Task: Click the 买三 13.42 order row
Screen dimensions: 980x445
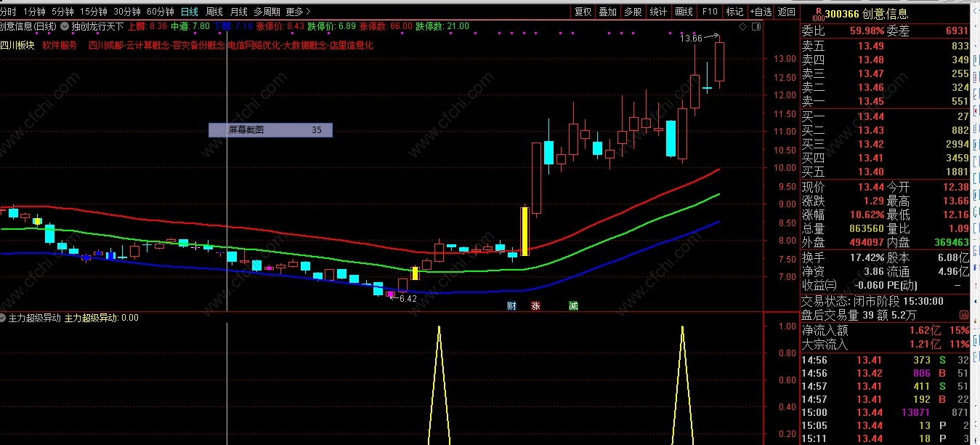Action: (885, 144)
